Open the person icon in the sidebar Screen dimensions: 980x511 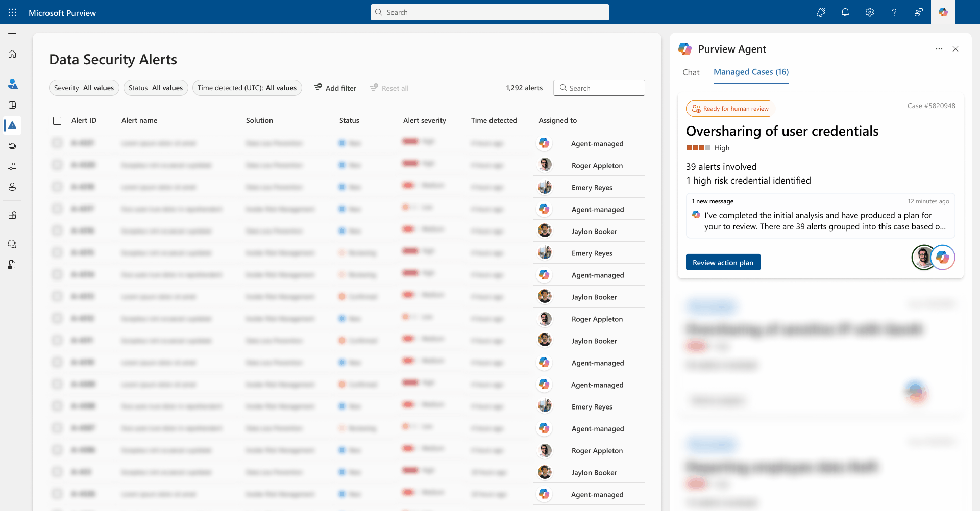[x=12, y=187]
